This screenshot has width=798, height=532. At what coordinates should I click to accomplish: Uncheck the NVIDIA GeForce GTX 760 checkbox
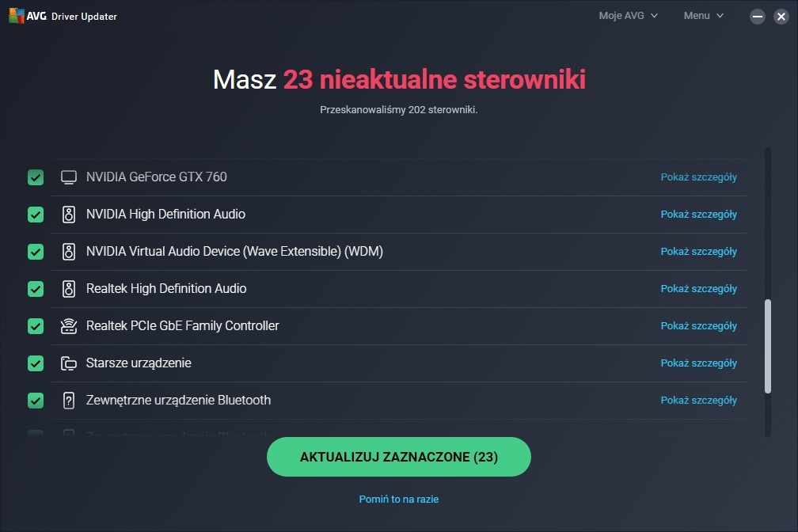tap(36, 177)
